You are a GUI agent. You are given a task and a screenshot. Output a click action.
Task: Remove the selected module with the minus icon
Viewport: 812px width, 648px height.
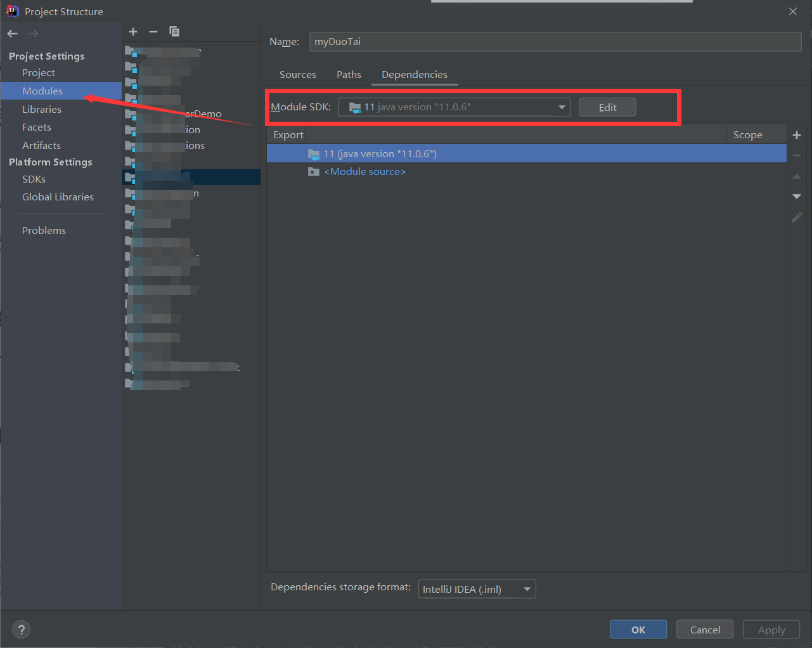[153, 32]
